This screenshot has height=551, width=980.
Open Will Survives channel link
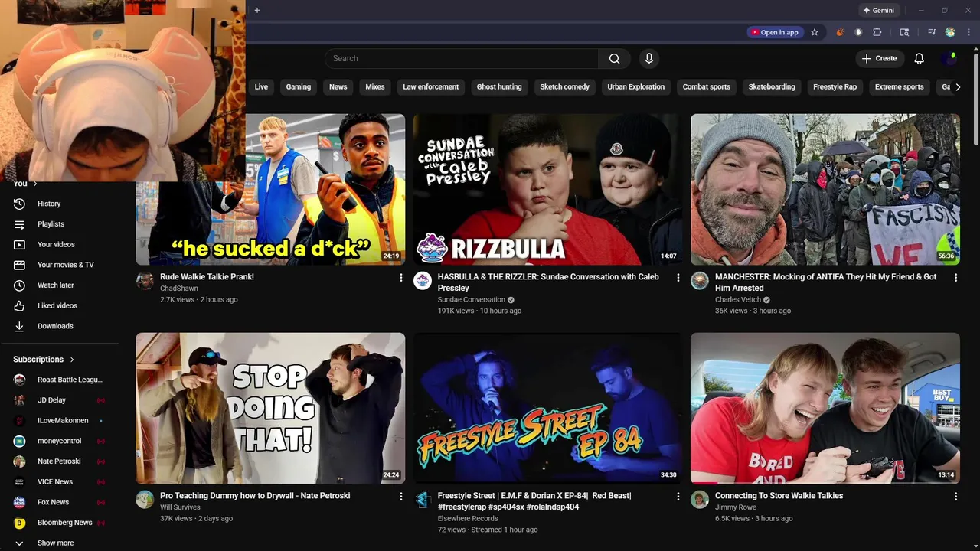coord(180,507)
